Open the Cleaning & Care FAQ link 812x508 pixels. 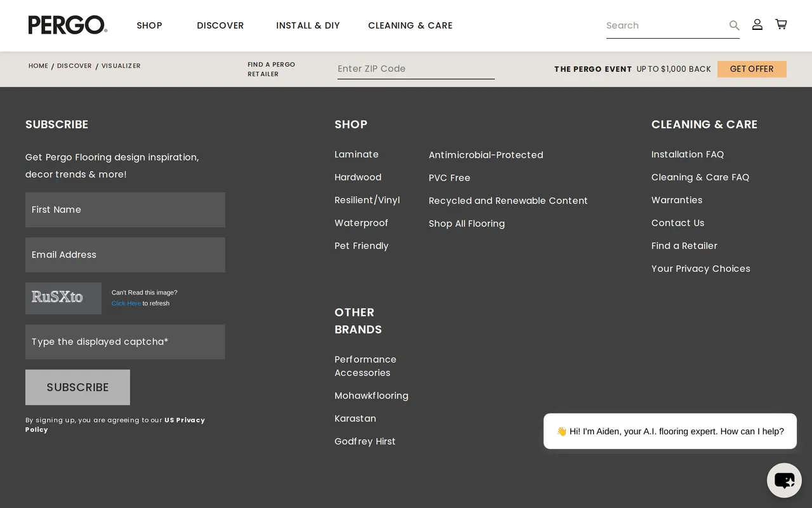[700, 177]
